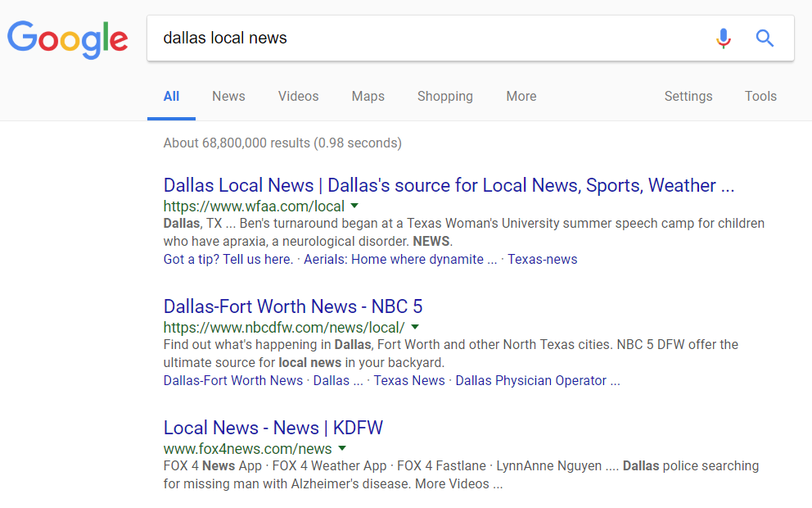Screen dimensions: 812x508
Task: Click the 'About 68,800,000 results' stats text
Action: pos(282,143)
